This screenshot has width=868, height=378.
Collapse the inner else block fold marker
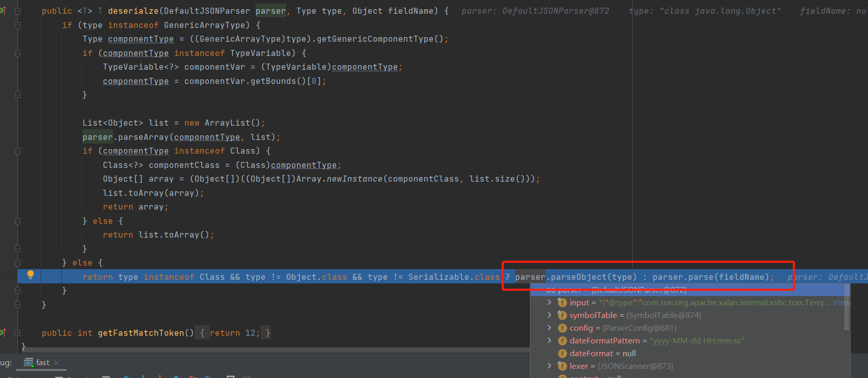pyautogui.click(x=17, y=221)
